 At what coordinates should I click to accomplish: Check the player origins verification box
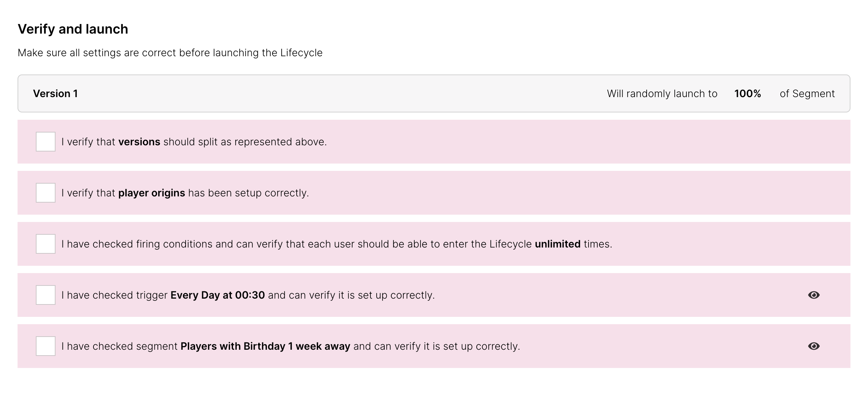click(46, 193)
